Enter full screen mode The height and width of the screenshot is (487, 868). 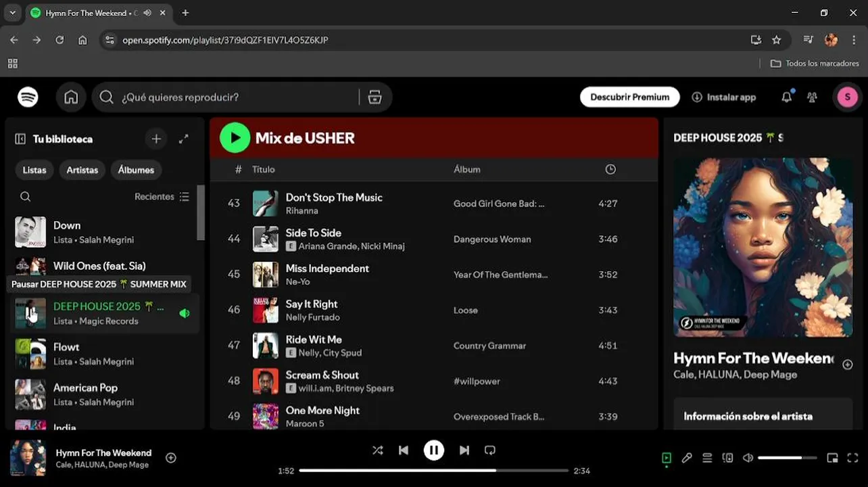pyautogui.click(x=852, y=458)
